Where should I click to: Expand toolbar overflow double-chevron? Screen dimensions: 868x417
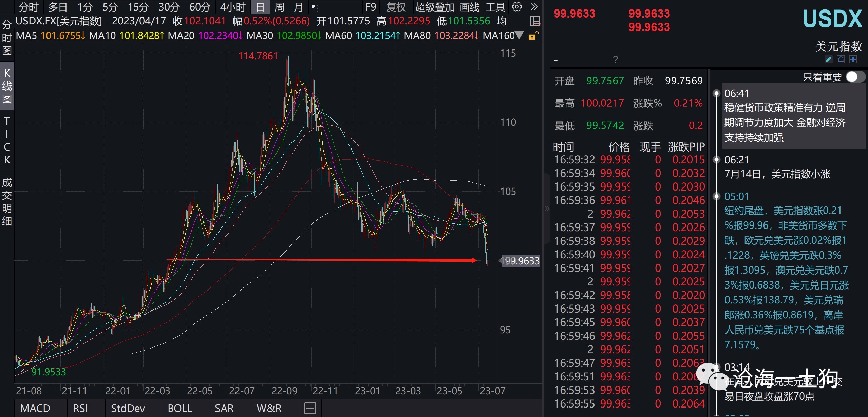tap(534, 7)
